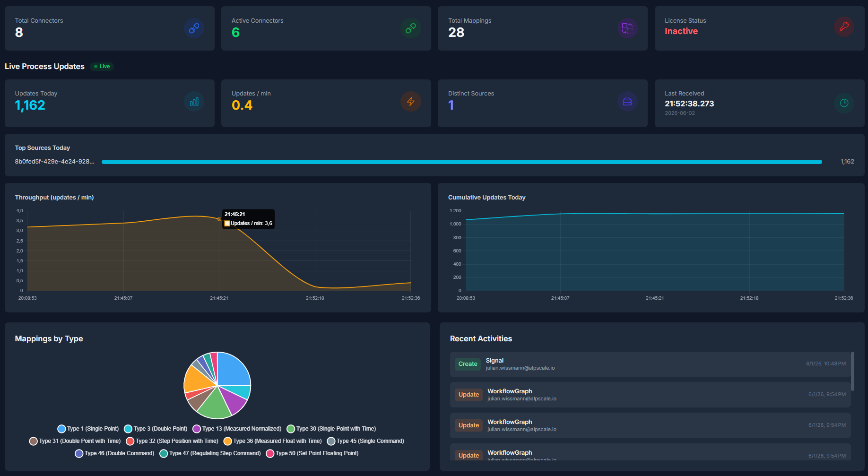Click the Live Process Updates heading
This screenshot has height=476, width=868.
coord(44,67)
